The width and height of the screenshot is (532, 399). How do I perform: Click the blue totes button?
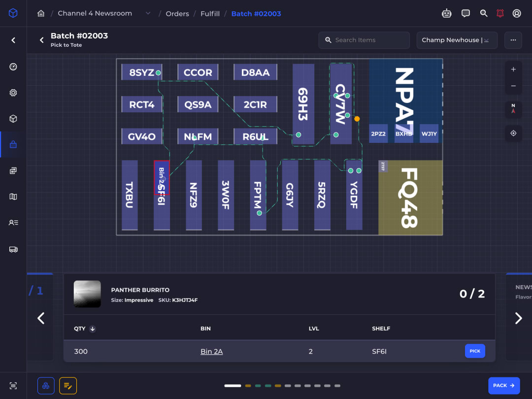point(46,386)
